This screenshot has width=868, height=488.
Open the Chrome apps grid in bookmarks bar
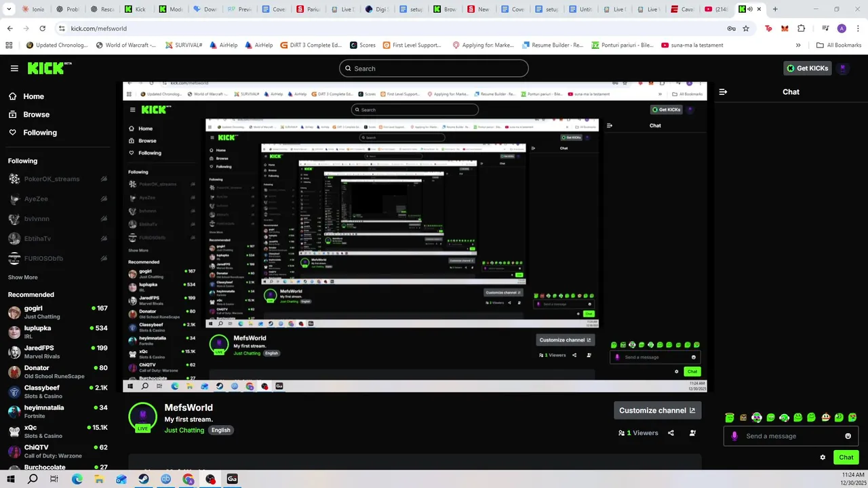coord(9,45)
